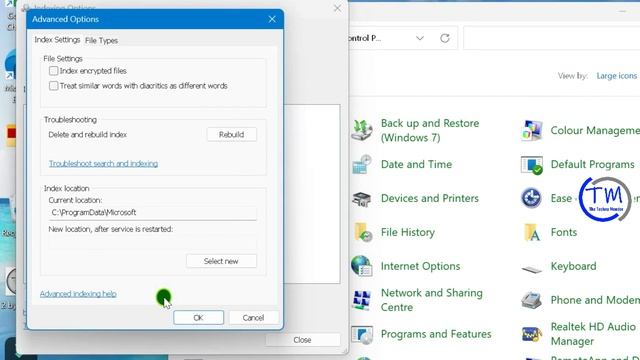The height and width of the screenshot is (360, 640).
Task: Open the Colour Management label
Action: pos(595,131)
